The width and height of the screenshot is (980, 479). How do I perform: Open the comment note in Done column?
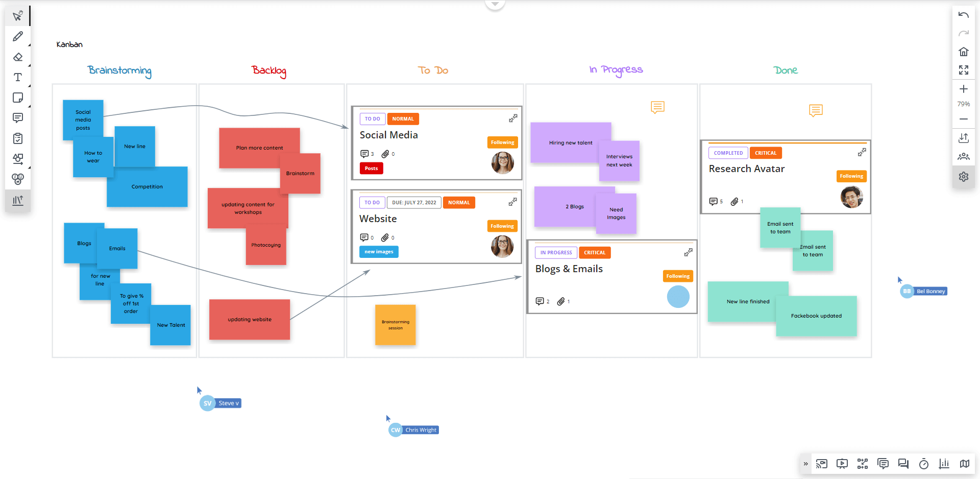pyautogui.click(x=816, y=110)
